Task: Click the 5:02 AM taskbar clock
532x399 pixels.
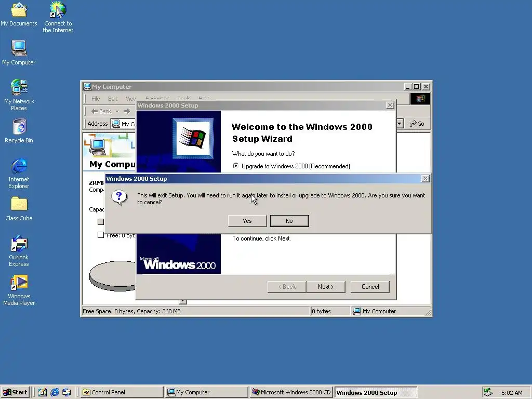Action: pyautogui.click(x=512, y=393)
